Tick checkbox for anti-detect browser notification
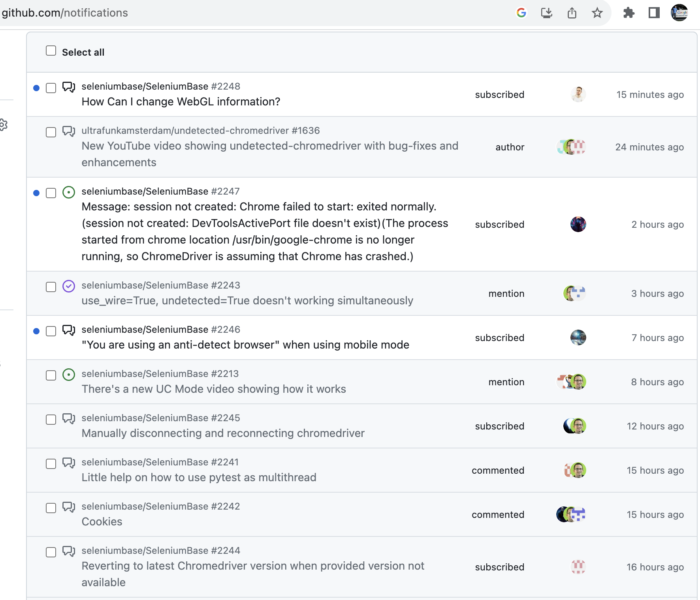 pyautogui.click(x=51, y=331)
